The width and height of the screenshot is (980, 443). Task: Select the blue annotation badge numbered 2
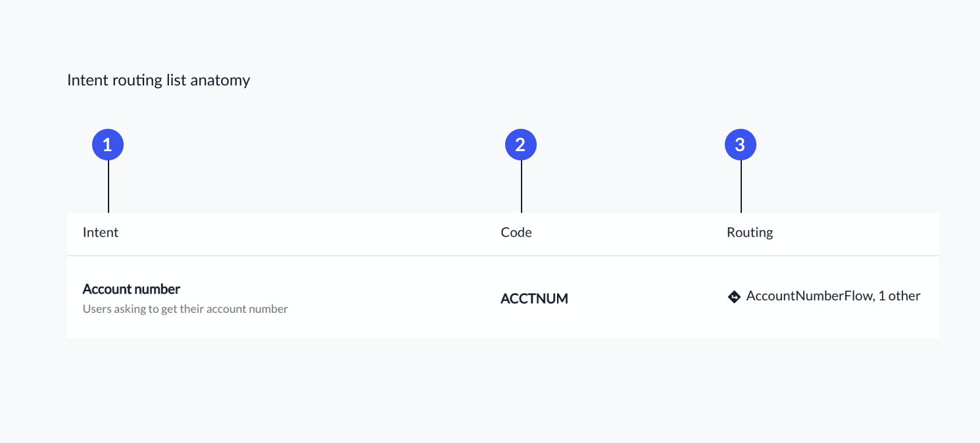[521, 145]
